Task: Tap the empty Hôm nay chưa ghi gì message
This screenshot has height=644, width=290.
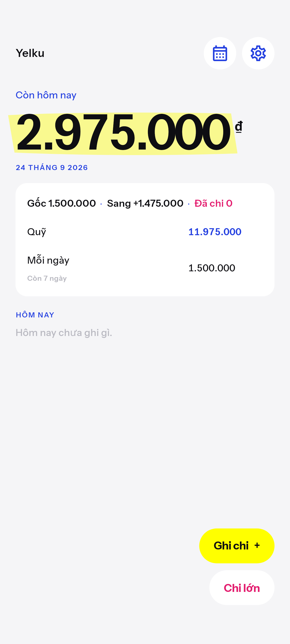Action: (64, 333)
